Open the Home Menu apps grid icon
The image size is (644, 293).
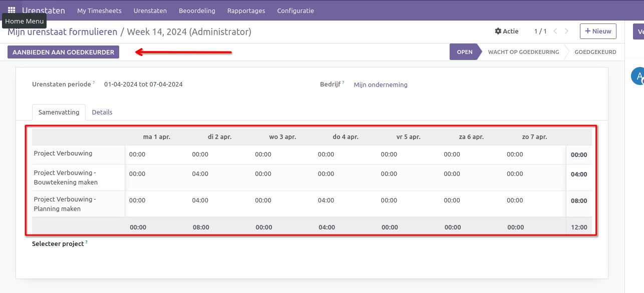(12, 10)
